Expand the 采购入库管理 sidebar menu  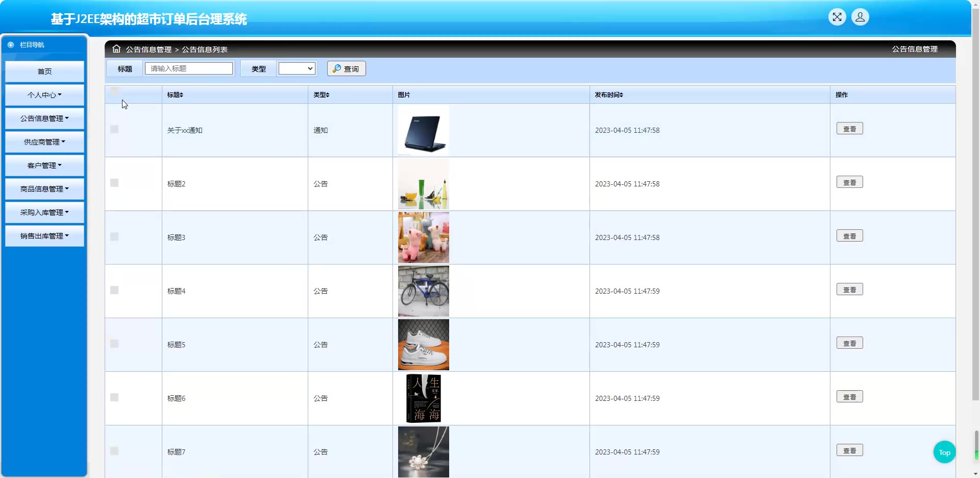[44, 212]
